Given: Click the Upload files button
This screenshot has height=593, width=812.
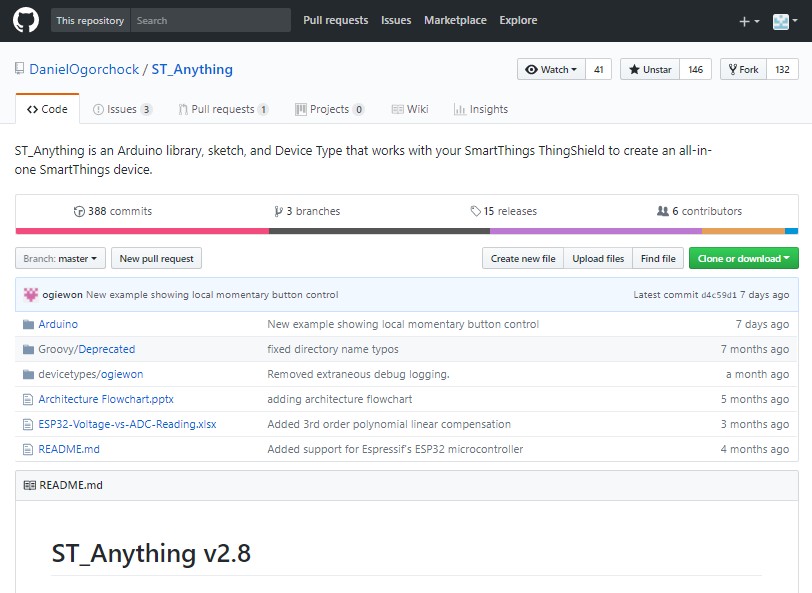Looking at the screenshot, I should point(598,258).
